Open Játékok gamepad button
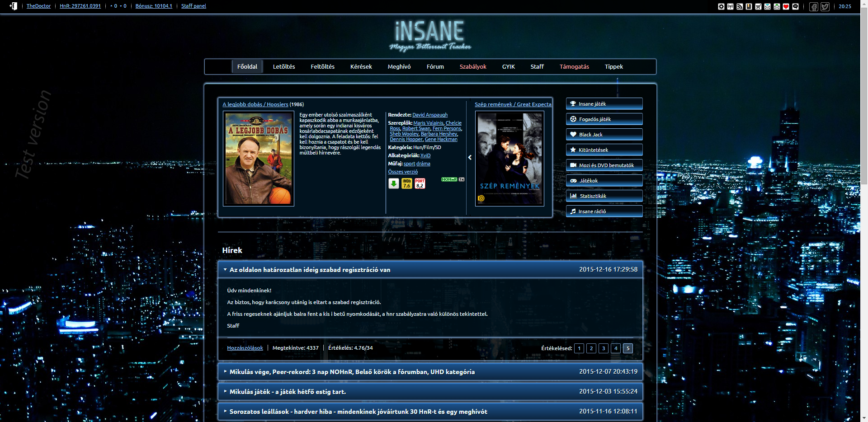Viewport: 868px width, 422px height. [x=604, y=180]
